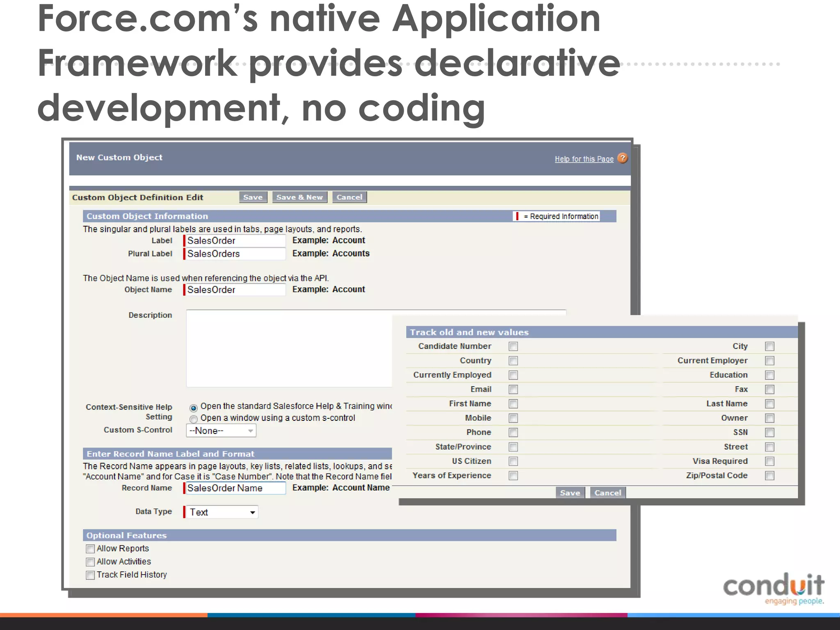Tick the Owner checkbox
Screen dimensions: 840x630
coord(769,418)
